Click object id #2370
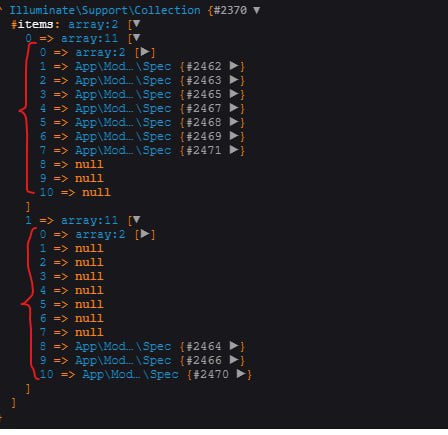The image size is (448, 435). pyautogui.click(x=230, y=10)
